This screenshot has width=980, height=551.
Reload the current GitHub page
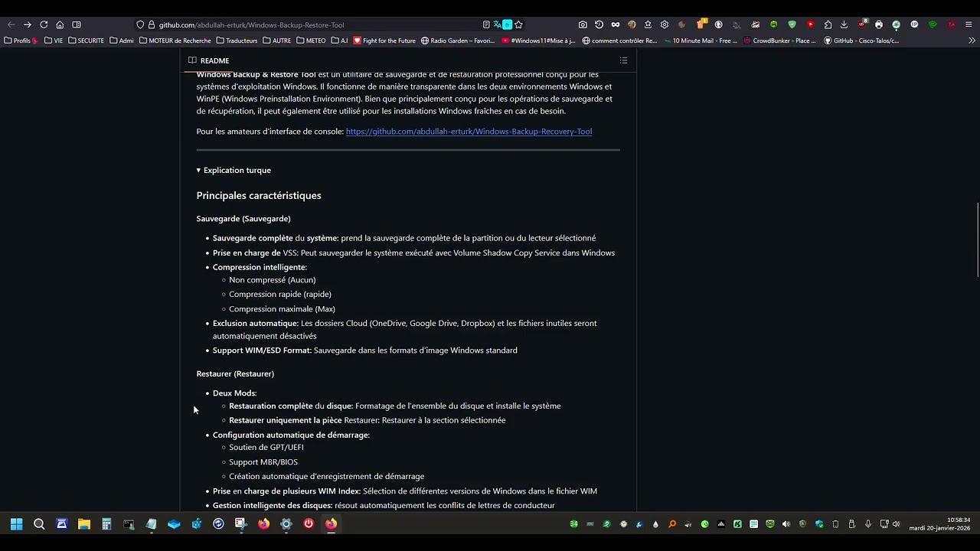click(x=44, y=24)
